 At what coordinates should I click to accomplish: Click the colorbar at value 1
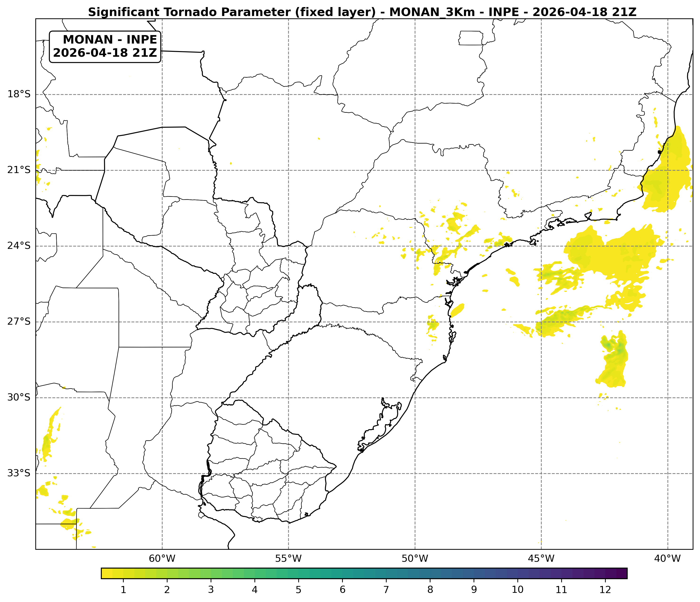coord(123,573)
